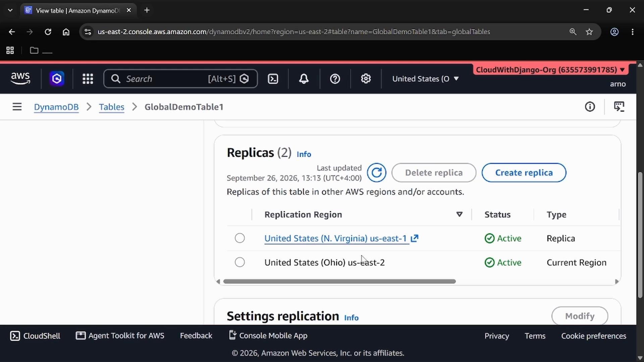
Task: Click the Create replica button
Action: (524, 173)
